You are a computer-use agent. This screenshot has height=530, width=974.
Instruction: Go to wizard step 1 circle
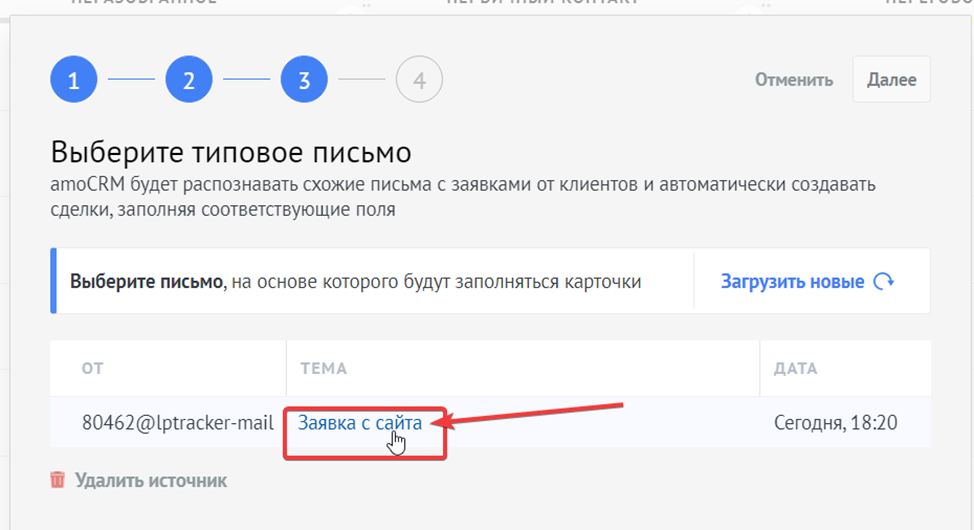point(74,80)
